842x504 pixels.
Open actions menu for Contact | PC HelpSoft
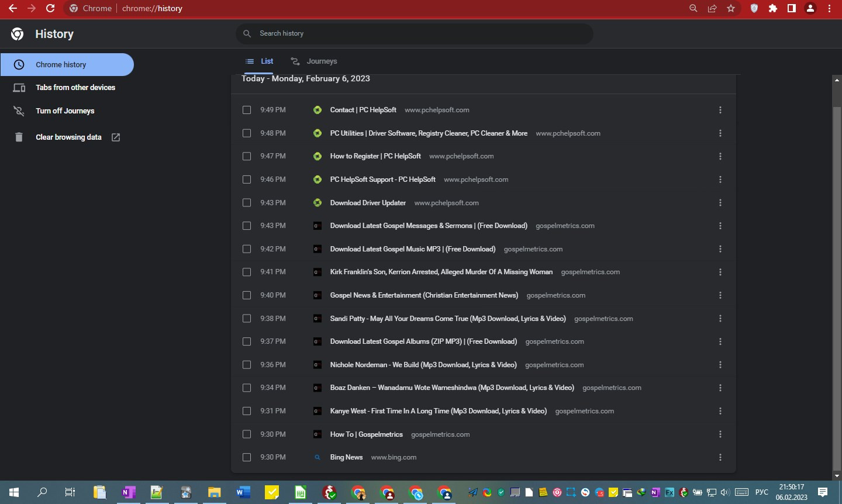click(x=720, y=110)
